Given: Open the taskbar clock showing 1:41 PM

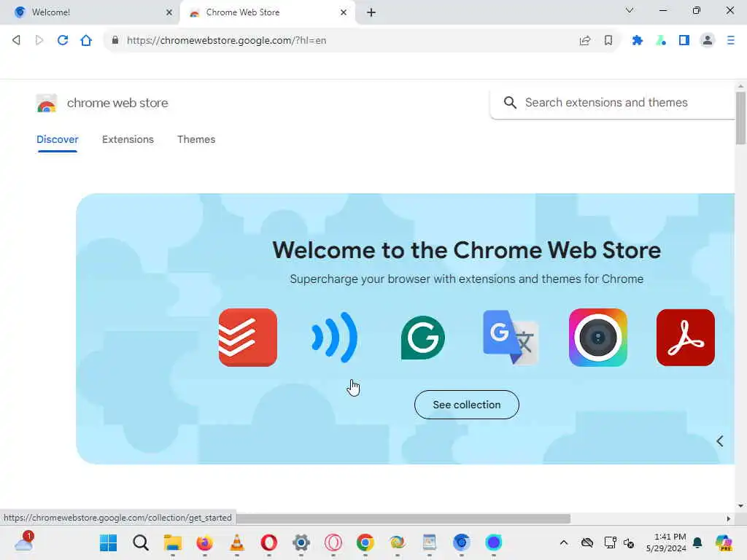Looking at the screenshot, I should click(666, 542).
